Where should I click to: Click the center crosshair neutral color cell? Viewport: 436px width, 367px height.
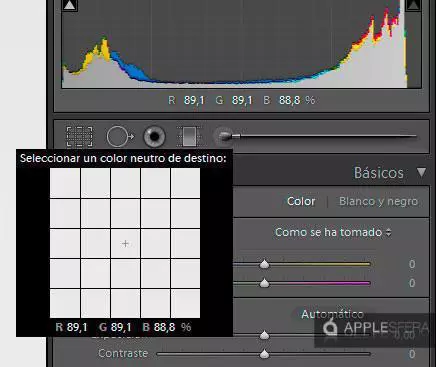(125, 244)
